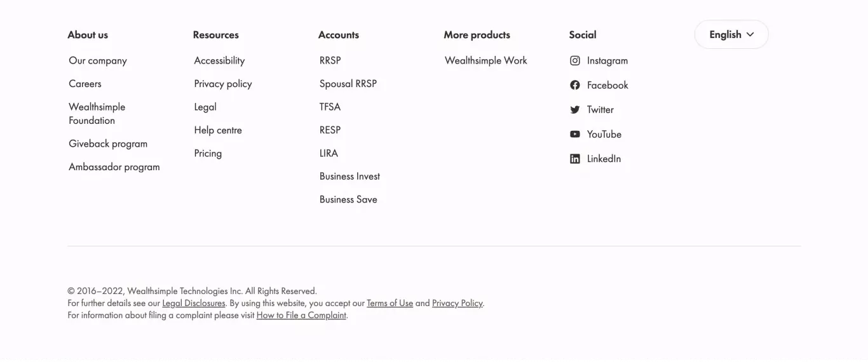Select the Spousal RRSP account link

pos(348,84)
